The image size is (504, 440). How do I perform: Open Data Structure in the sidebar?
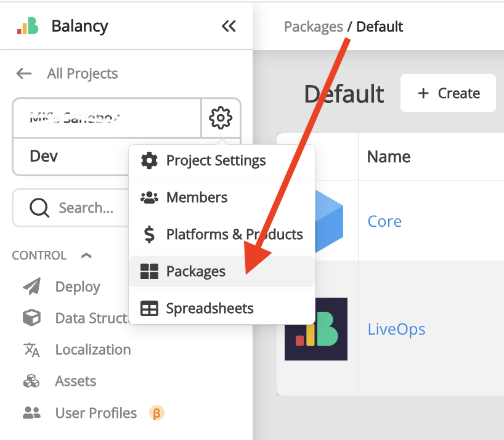point(92,318)
